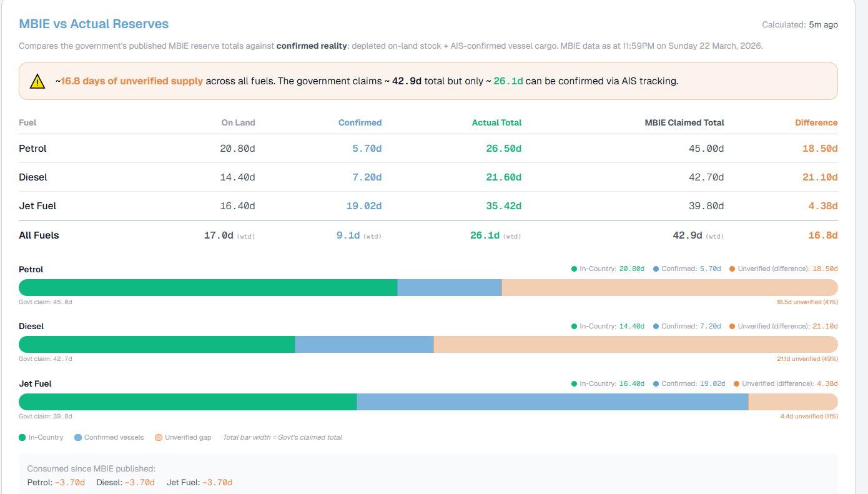Select the blue segment of the Jet Fuel bar

552,402
